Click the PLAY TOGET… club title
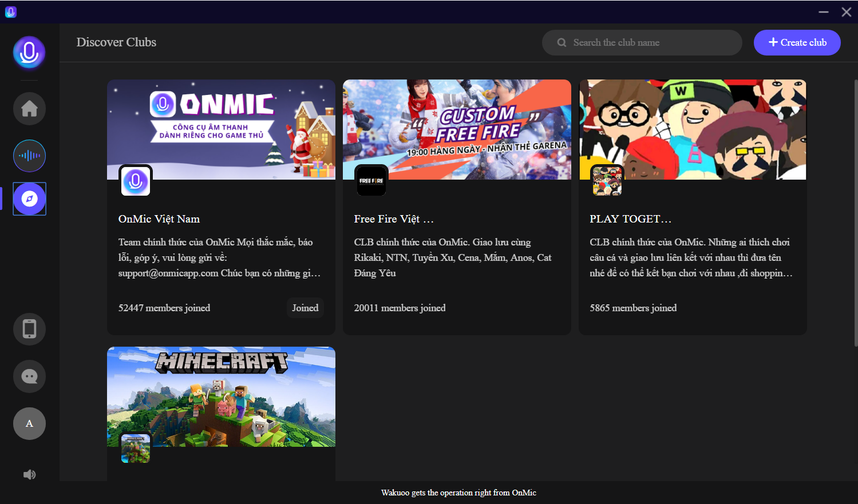Viewport: 858px width, 504px height. 631,219
